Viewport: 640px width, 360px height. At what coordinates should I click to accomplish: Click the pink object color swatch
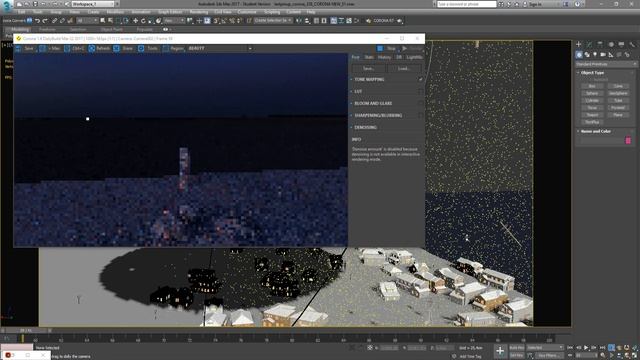[628, 140]
